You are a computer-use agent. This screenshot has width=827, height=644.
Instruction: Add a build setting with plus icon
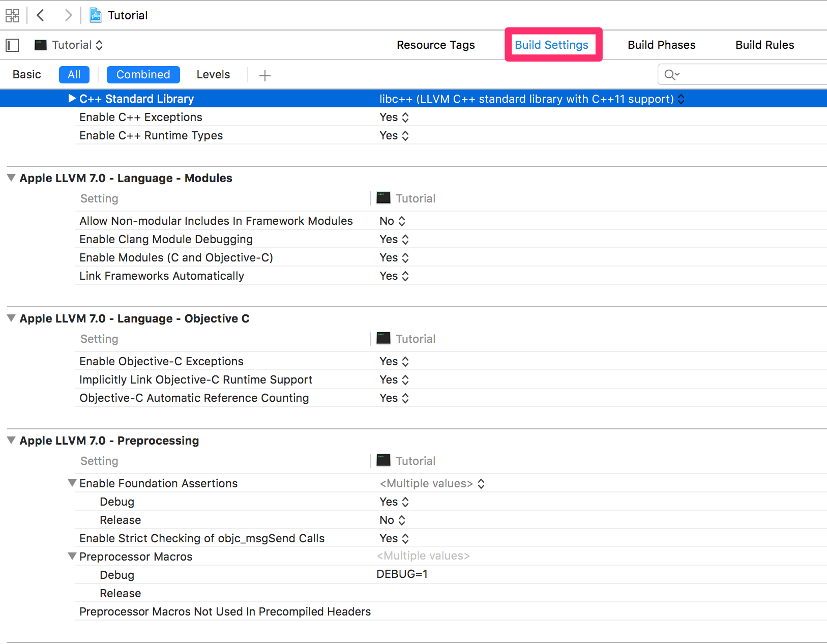[x=264, y=76]
